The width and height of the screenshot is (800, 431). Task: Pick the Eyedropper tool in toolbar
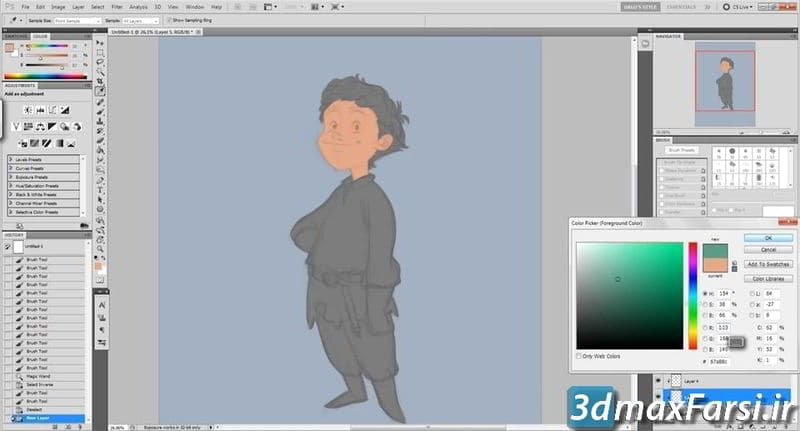[x=101, y=91]
